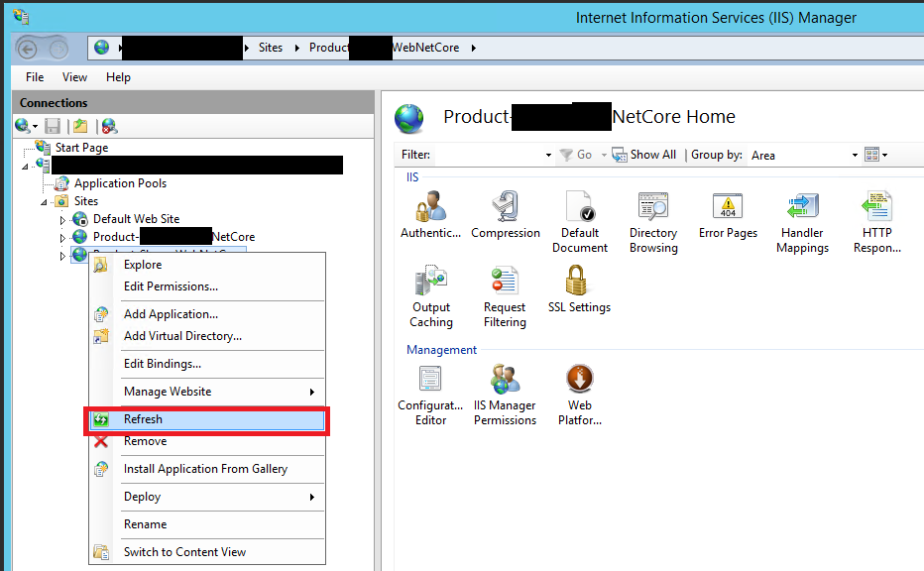Choose Install Application From Gallery
Screen dimensions: 924x571
(x=206, y=469)
